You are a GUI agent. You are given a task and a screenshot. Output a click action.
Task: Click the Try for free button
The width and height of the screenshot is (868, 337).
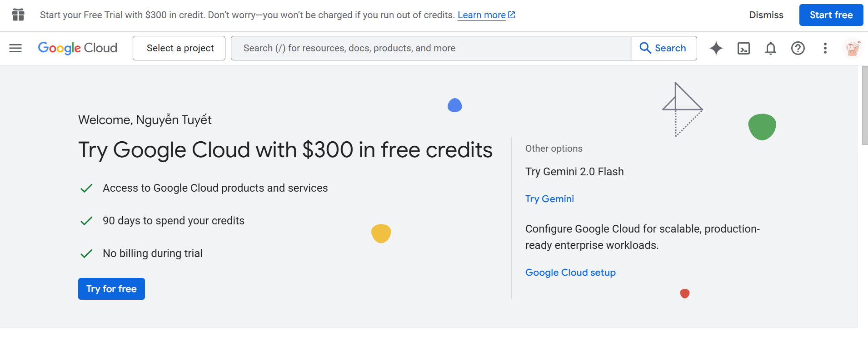click(x=111, y=289)
